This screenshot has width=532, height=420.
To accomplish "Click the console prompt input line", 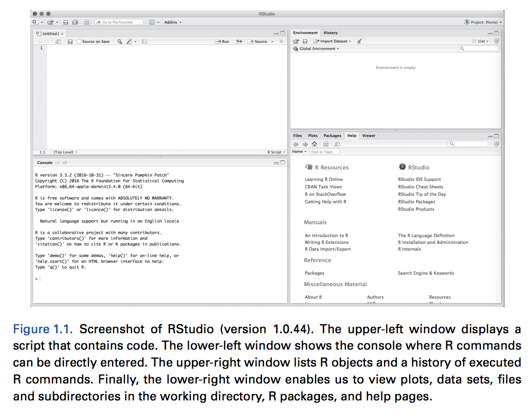I will [160, 279].
